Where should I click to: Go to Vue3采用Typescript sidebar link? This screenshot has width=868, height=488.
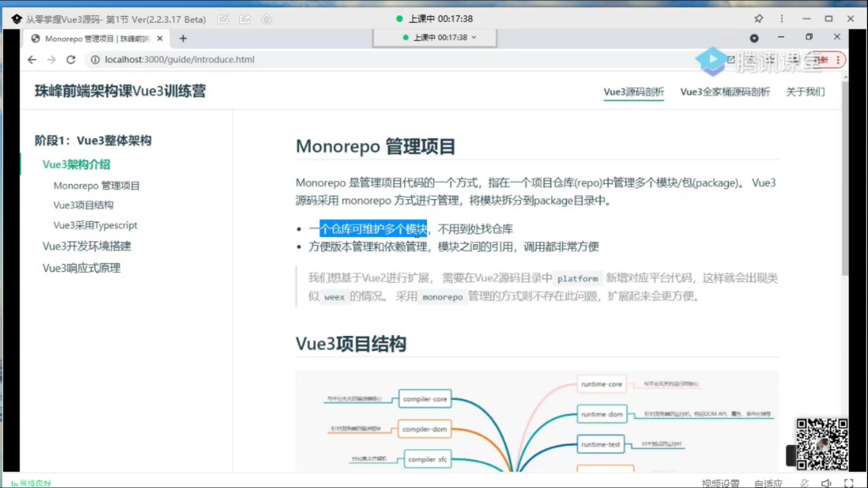coord(95,225)
